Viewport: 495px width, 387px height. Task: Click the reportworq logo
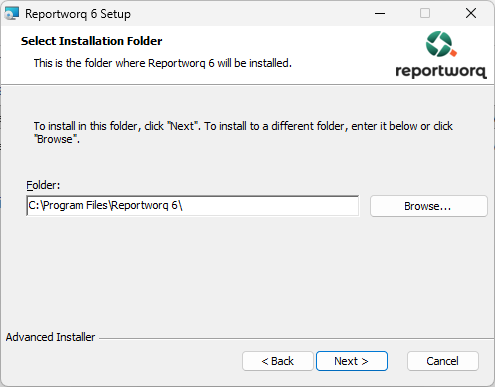[441, 55]
